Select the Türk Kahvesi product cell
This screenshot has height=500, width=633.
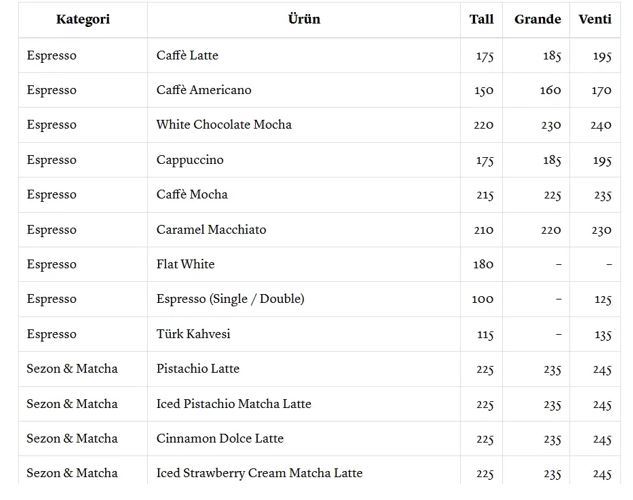point(193,334)
